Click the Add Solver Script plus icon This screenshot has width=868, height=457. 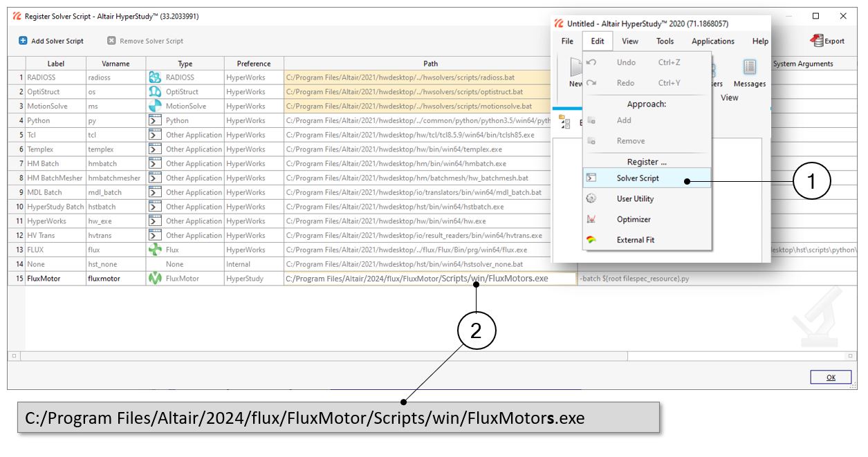23,41
